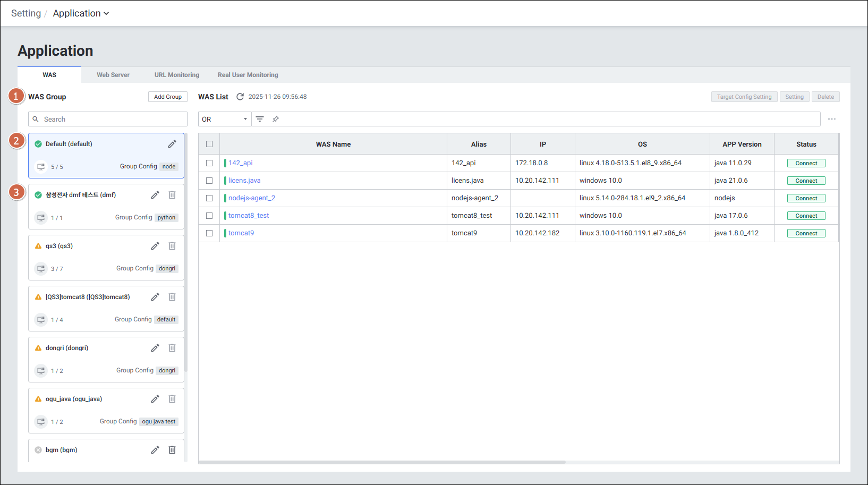Open the OR condition dropdown
This screenshot has width=868, height=485.
224,119
